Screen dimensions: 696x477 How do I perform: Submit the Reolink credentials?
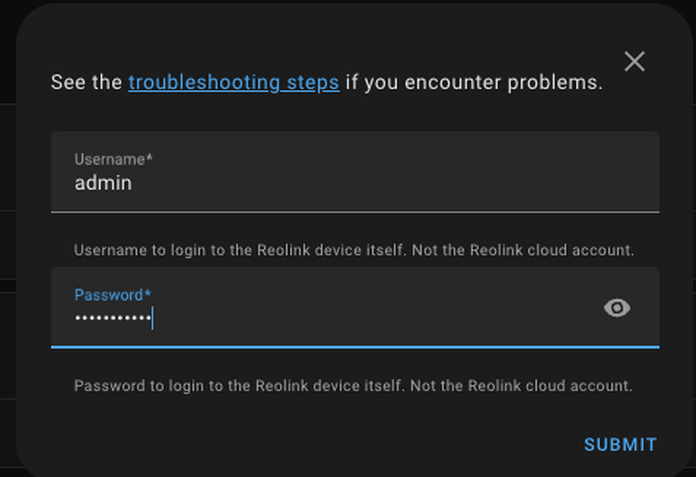[620, 445]
